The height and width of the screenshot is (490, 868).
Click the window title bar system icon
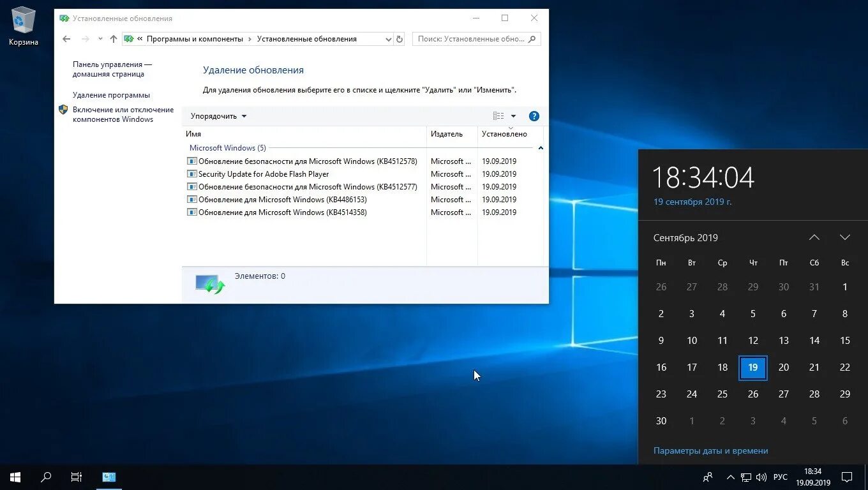click(x=64, y=19)
